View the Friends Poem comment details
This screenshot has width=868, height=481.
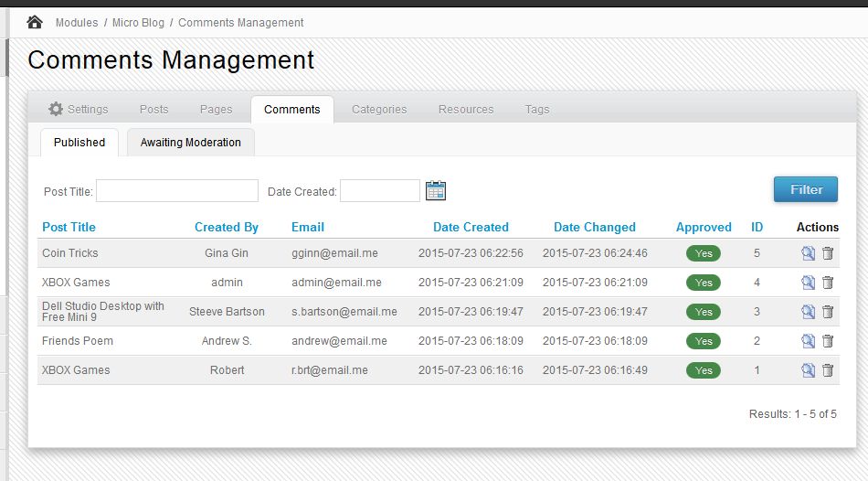[808, 341]
